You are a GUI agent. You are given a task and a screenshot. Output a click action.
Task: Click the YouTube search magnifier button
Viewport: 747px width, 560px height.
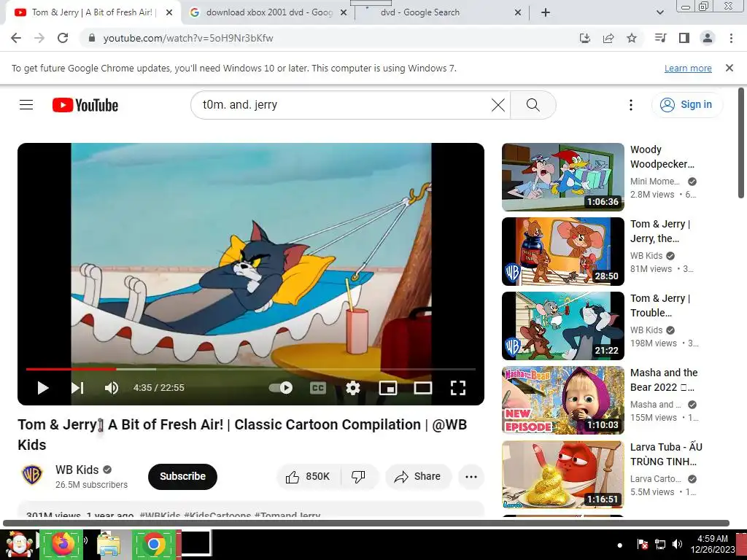coord(533,105)
